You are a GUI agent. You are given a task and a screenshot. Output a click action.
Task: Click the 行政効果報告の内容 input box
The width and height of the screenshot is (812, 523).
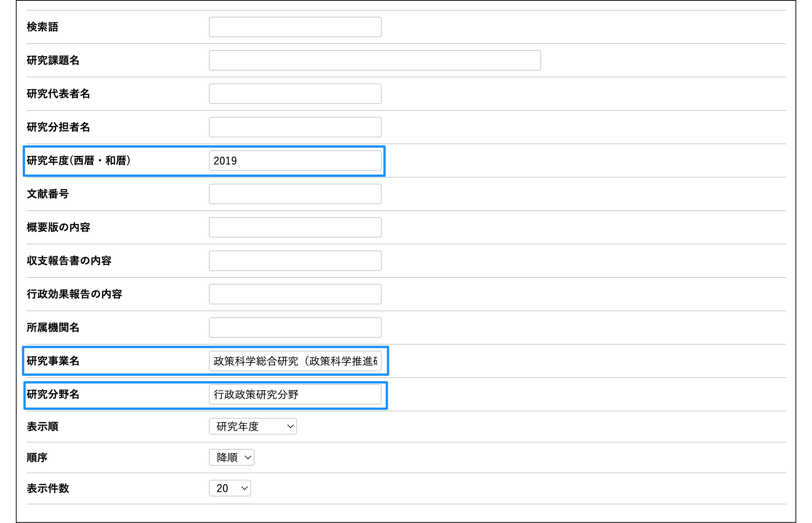pos(295,294)
